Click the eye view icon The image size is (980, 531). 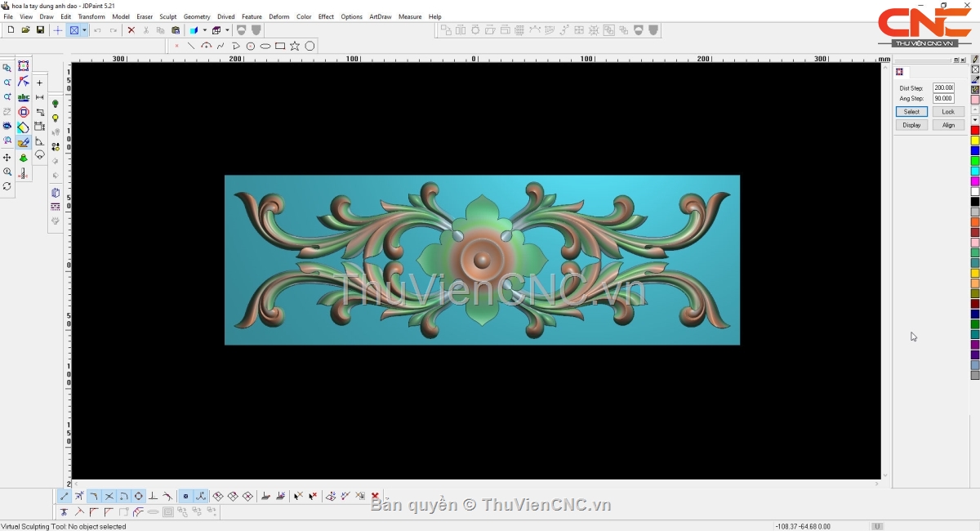pos(7,127)
